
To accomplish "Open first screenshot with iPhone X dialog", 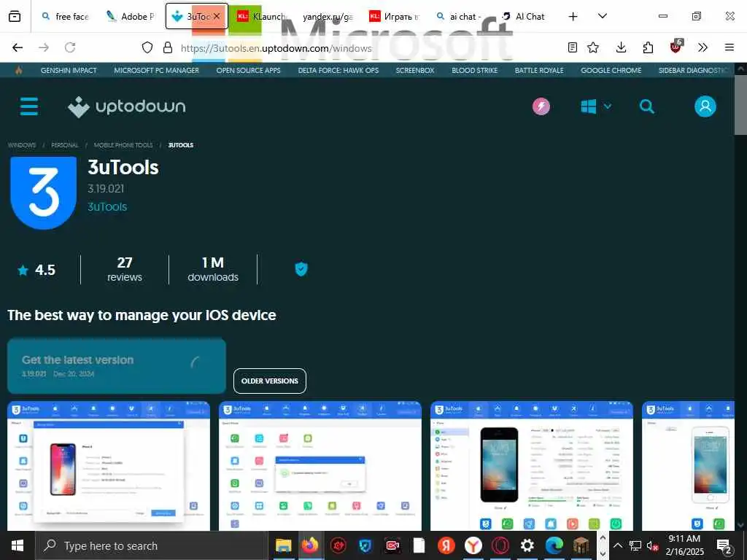I will pos(109,466).
